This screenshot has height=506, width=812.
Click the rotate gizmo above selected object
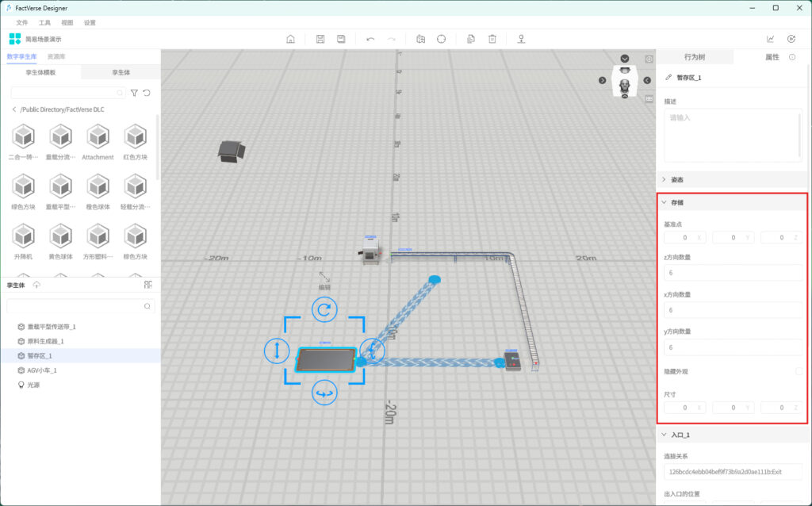[x=324, y=310]
